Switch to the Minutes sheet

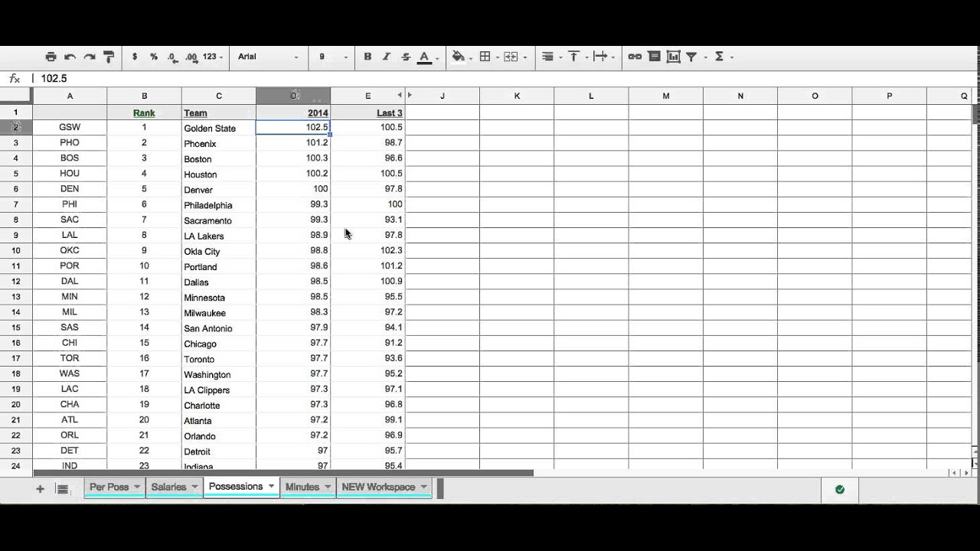tap(302, 487)
